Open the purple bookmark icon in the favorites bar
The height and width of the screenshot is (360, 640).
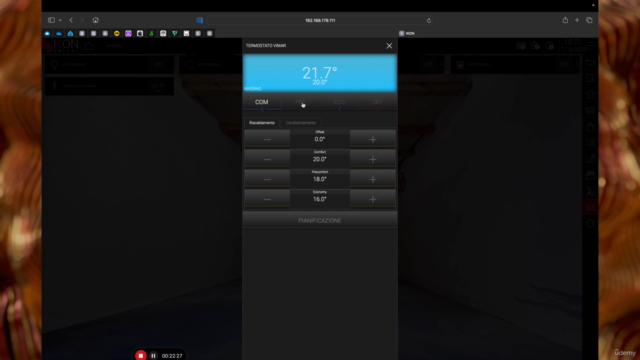click(128, 33)
